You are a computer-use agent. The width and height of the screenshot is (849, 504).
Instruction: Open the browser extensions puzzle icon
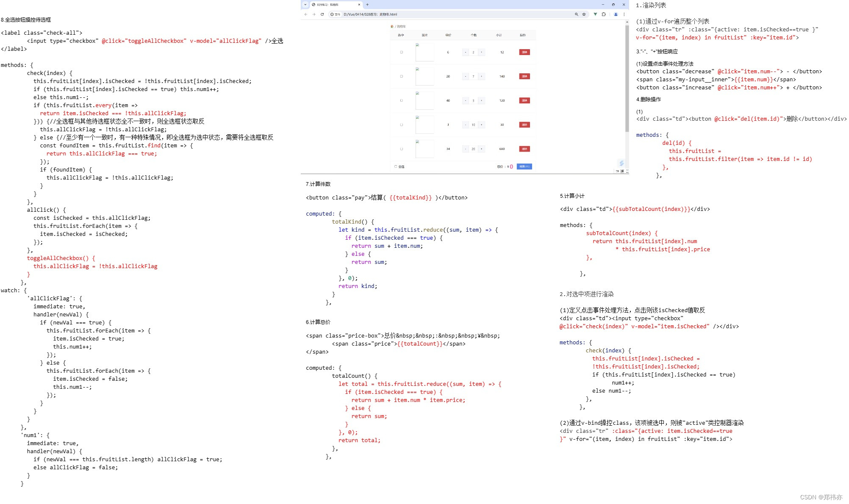[604, 14]
